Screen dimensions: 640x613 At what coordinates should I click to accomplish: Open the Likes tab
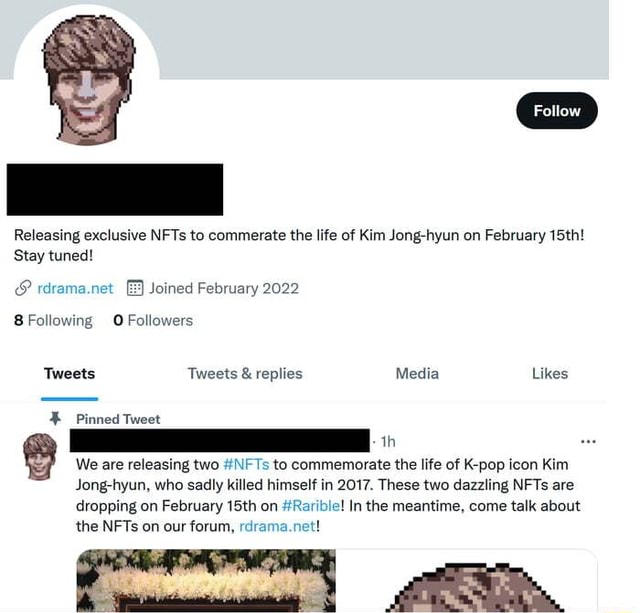tap(550, 374)
